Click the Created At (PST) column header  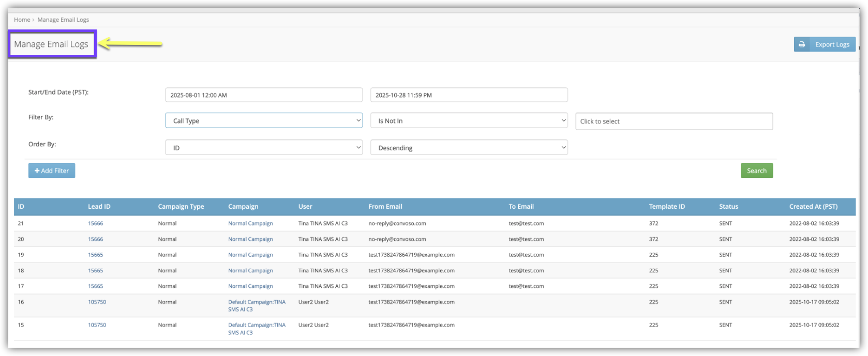pos(813,207)
